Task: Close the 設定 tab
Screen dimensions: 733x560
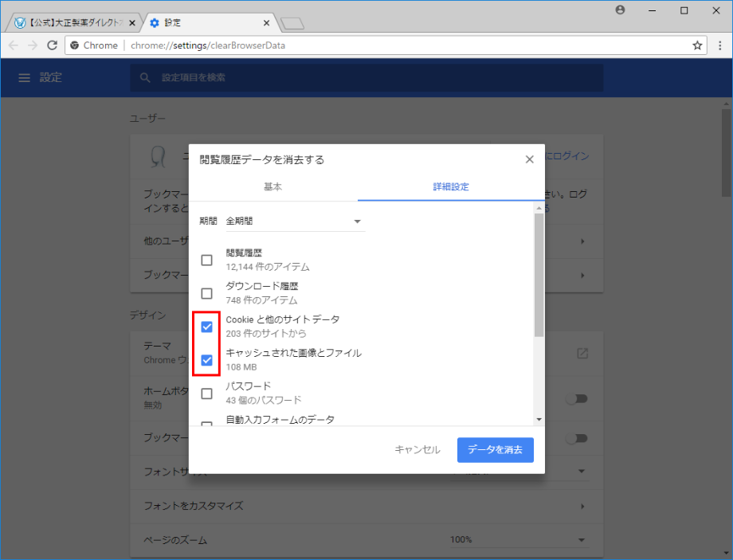Action: coord(266,23)
